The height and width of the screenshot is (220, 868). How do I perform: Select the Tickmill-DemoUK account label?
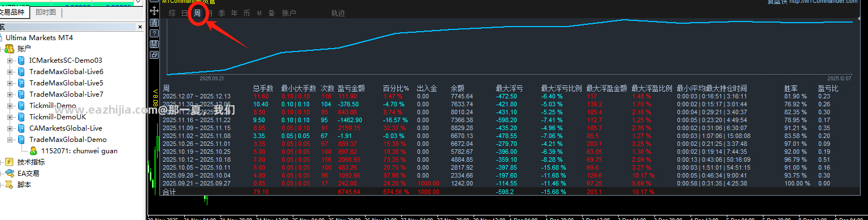[x=58, y=117]
